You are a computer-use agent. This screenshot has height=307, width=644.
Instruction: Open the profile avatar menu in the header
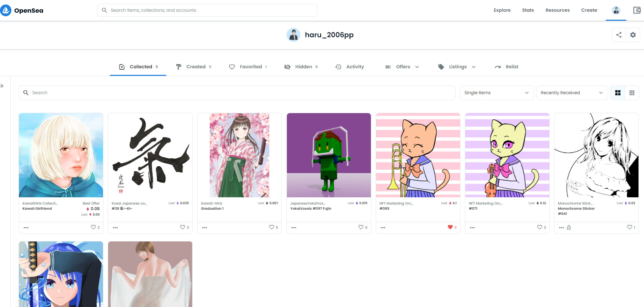coord(616,10)
